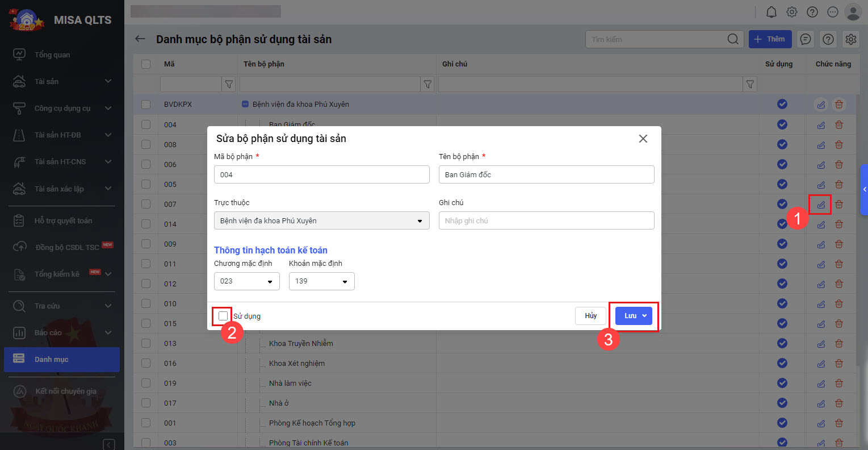Delete row 016 using trash icon

[x=839, y=364]
